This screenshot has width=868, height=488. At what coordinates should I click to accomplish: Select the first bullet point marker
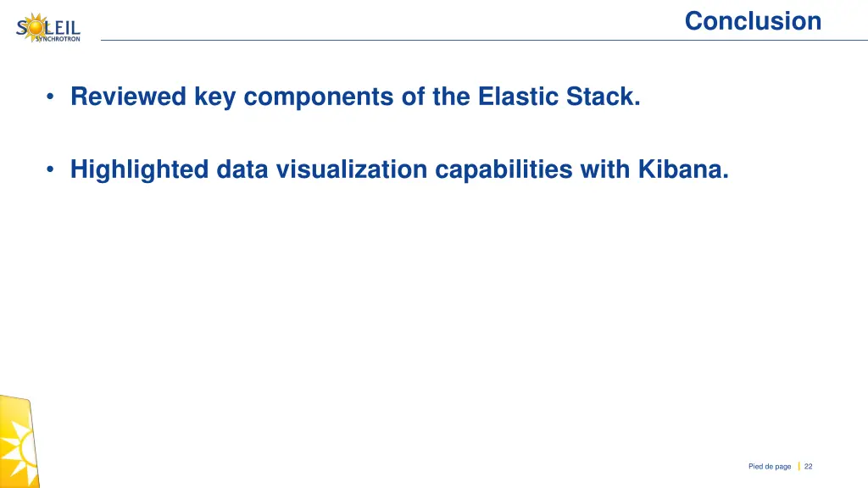coord(50,97)
